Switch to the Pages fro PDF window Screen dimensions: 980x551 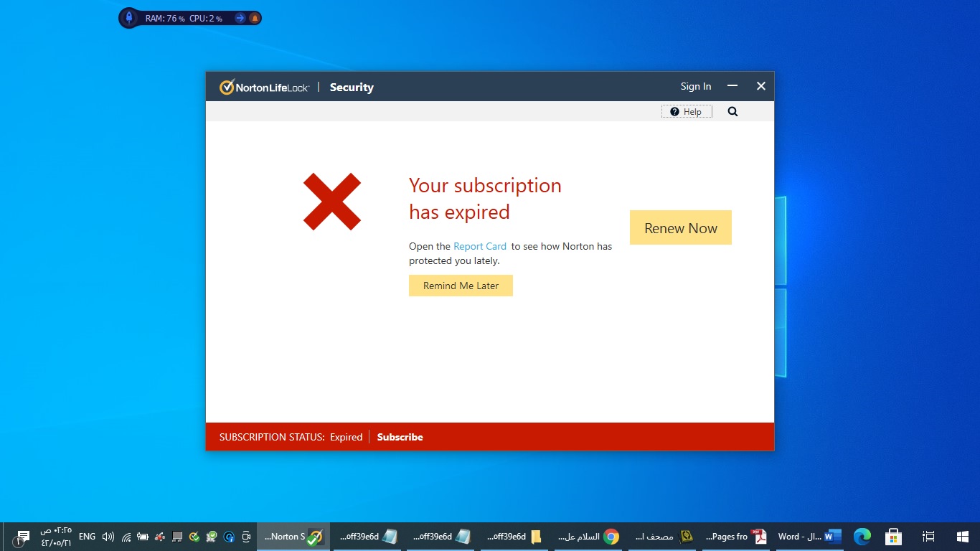coord(736,537)
